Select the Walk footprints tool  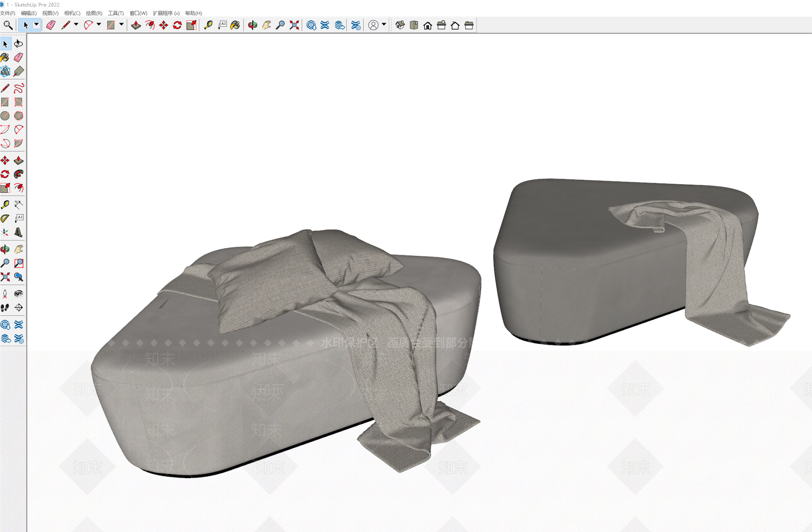point(5,308)
